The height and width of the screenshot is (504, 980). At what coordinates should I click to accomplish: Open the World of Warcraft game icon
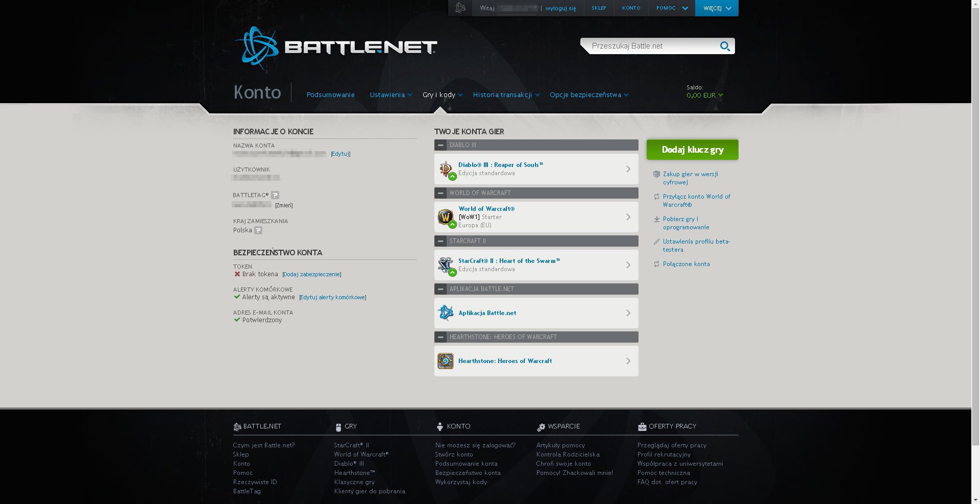446,217
